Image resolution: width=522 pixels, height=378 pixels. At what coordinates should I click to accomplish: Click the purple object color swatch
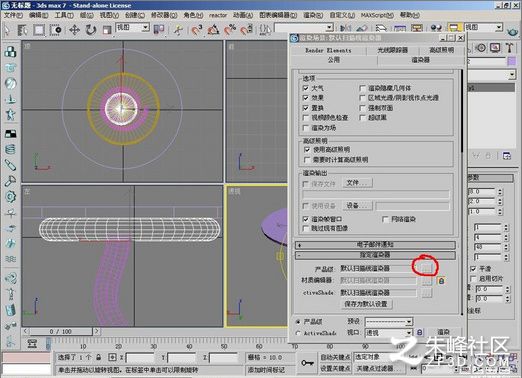click(x=511, y=61)
